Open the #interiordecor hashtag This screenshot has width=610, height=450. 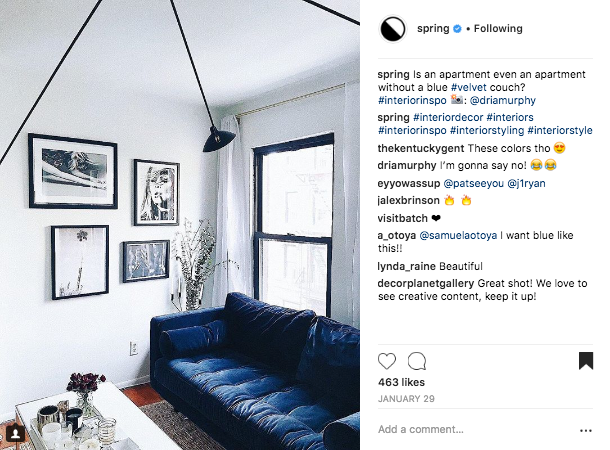[x=448, y=117]
